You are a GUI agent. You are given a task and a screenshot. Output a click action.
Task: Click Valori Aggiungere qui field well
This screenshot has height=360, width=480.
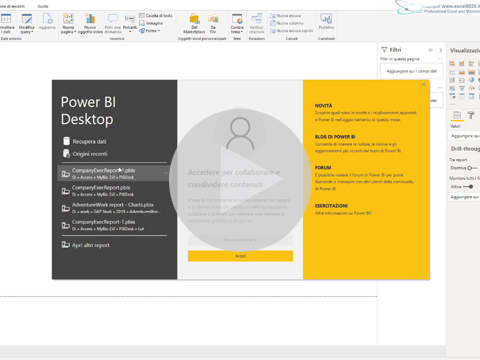tap(465, 136)
